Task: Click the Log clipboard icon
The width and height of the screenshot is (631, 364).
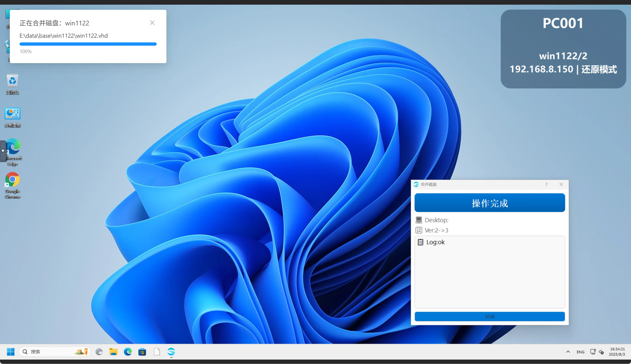Action: (x=421, y=242)
